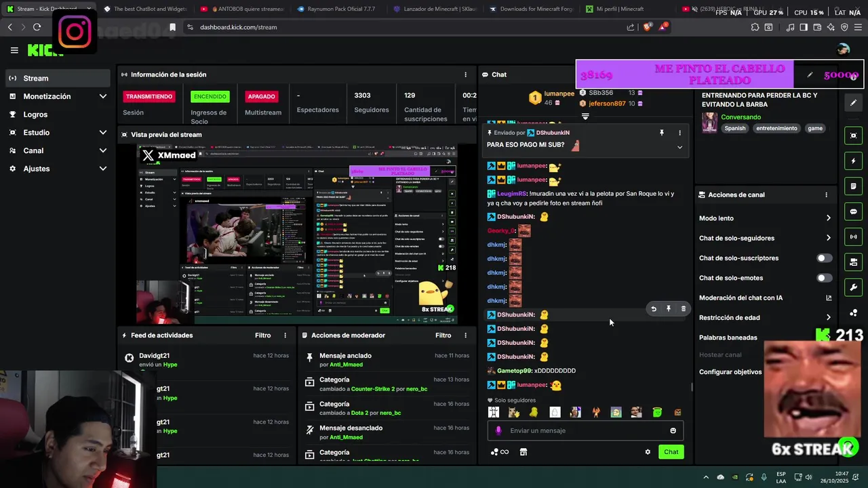868x488 pixels.
Task: Open the system tray volume icon
Action: pyautogui.click(x=808, y=477)
